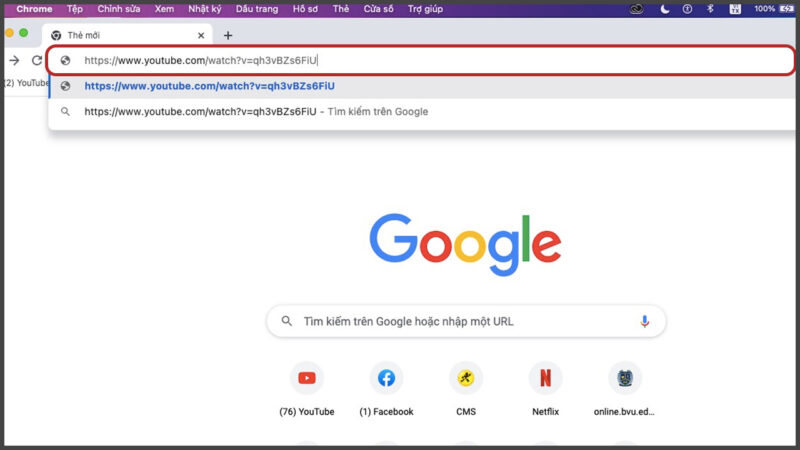Open the CMS shortcut tile
The image size is (800, 450).
tap(465, 378)
